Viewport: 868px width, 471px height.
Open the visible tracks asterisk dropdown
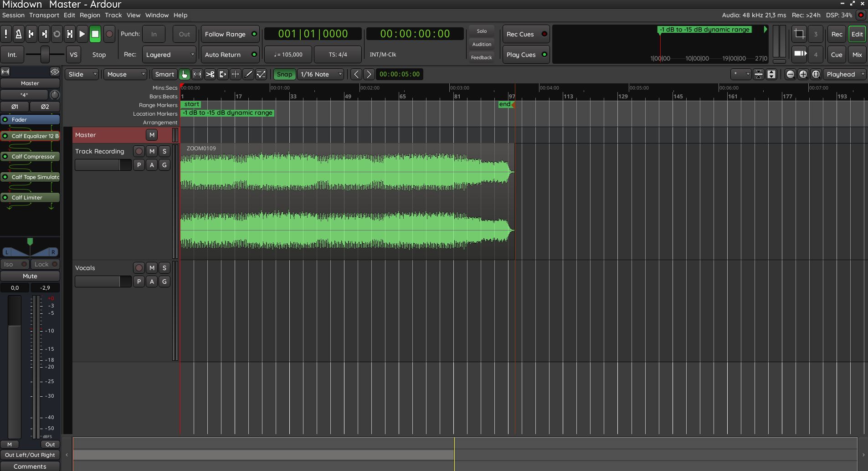741,74
